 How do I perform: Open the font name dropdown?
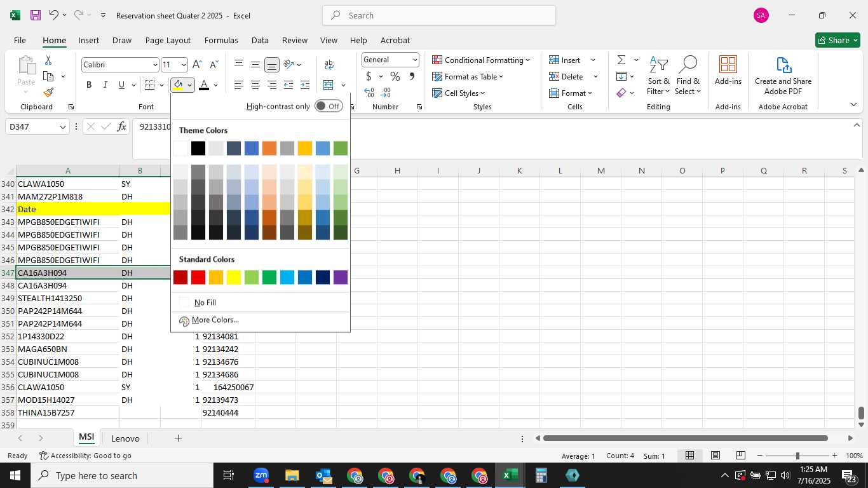point(154,65)
